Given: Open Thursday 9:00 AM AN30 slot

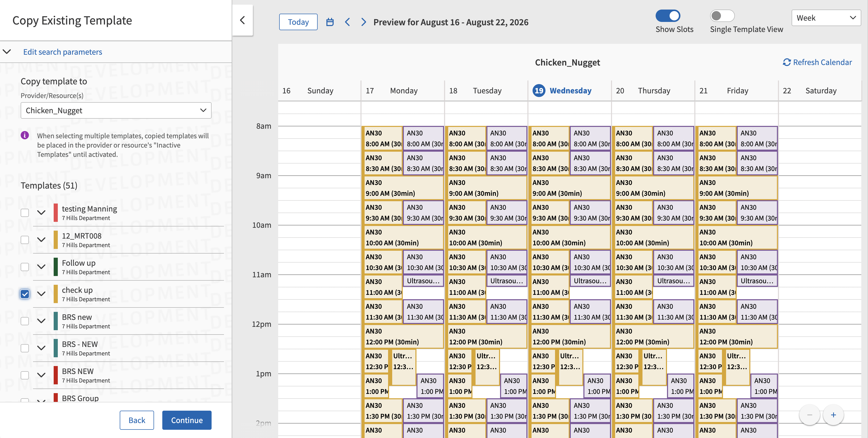Looking at the screenshot, I should (653, 188).
